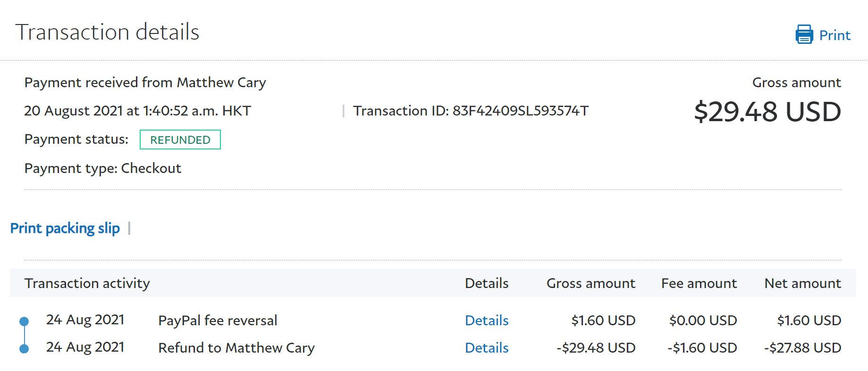
Task: Click the Transaction details heading
Action: point(108,32)
